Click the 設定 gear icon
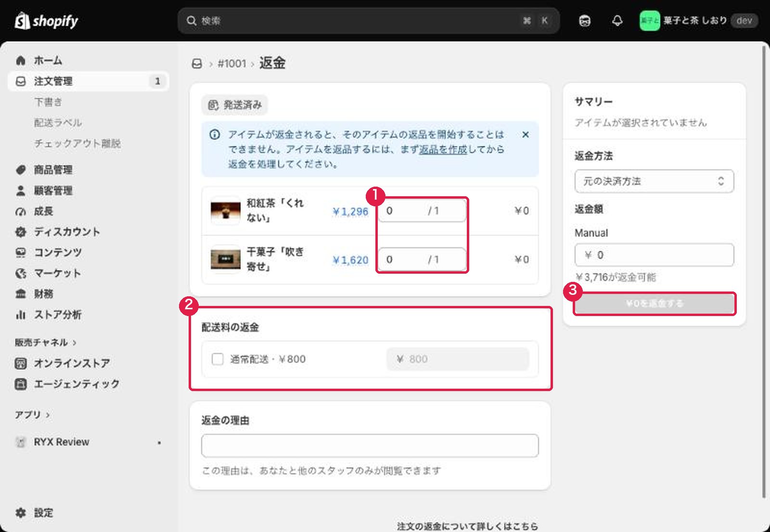The image size is (770, 532). click(x=21, y=513)
